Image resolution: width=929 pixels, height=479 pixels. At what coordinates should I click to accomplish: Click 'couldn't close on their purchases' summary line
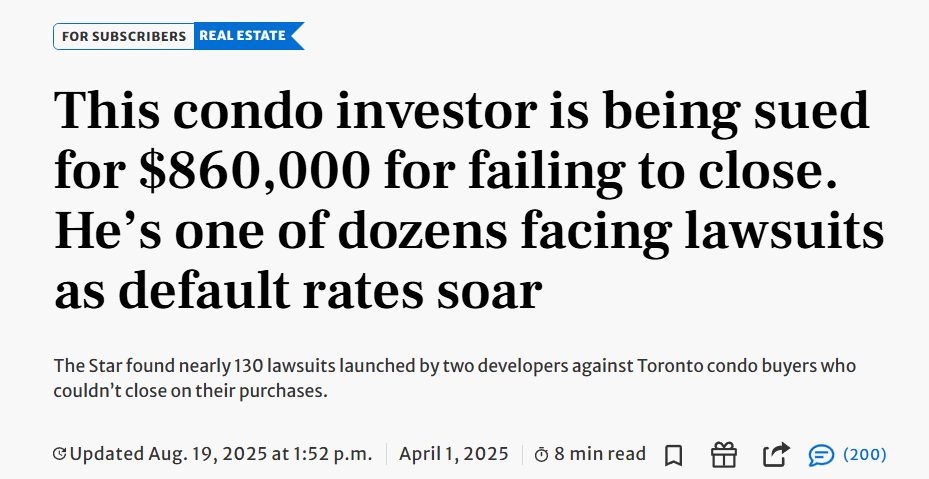pos(190,392)
